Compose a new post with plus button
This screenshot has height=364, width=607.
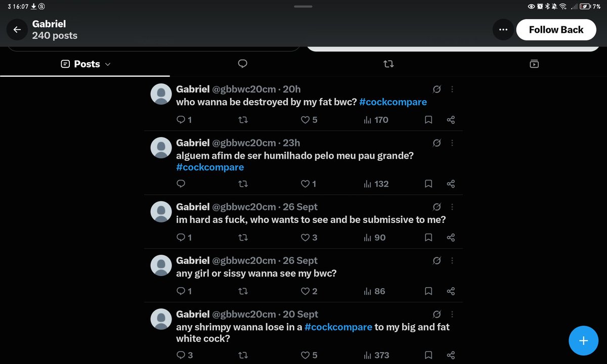[x=584, y=341]
